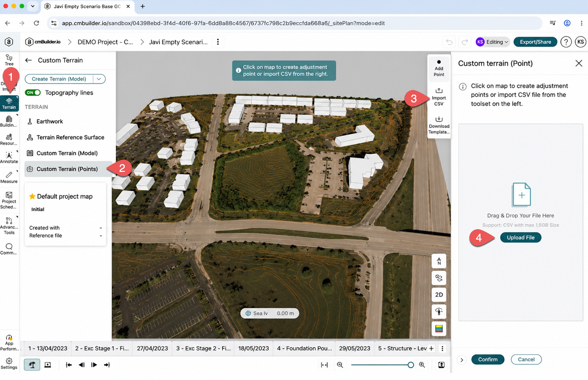This screenshot has height=380, width=588.
Task: Jump to last stage in playback
Action: (107, 365)
